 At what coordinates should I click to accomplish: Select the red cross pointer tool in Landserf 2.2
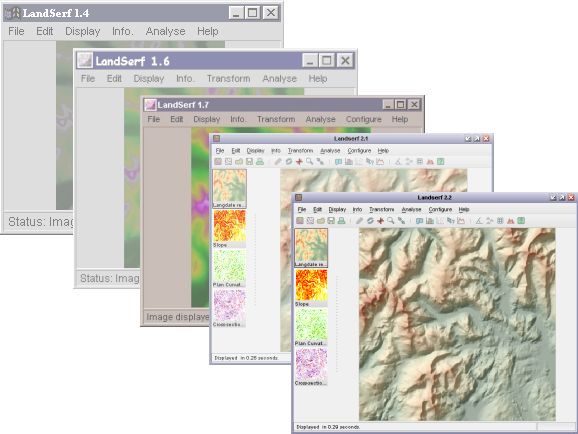click(380, 221)
